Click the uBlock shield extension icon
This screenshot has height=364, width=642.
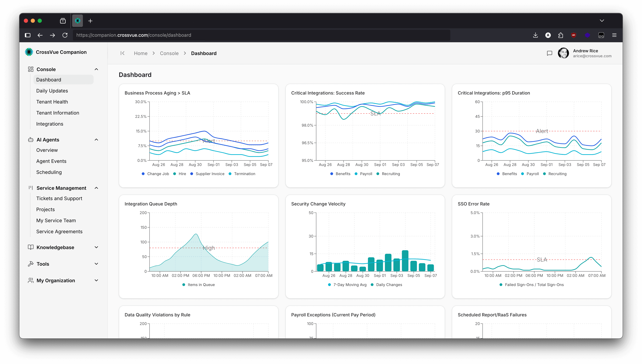pos(574,35)
